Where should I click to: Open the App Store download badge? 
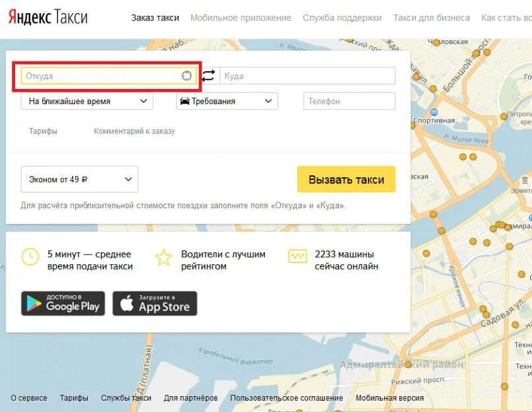(155, 303)
